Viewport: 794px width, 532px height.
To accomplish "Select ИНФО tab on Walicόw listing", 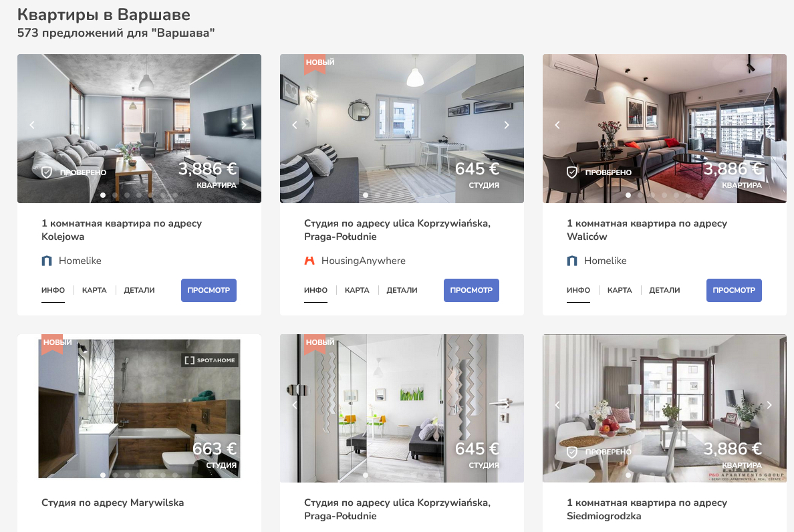I will [578, 290].
